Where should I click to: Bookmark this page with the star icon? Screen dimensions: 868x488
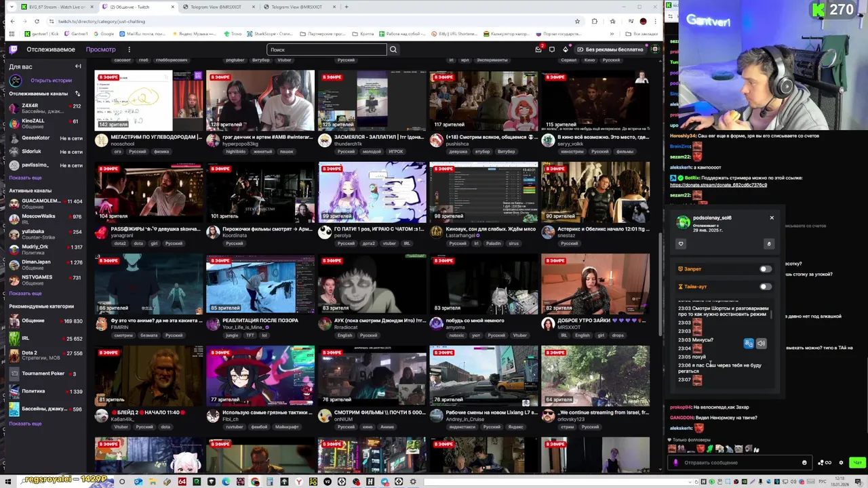577,21
